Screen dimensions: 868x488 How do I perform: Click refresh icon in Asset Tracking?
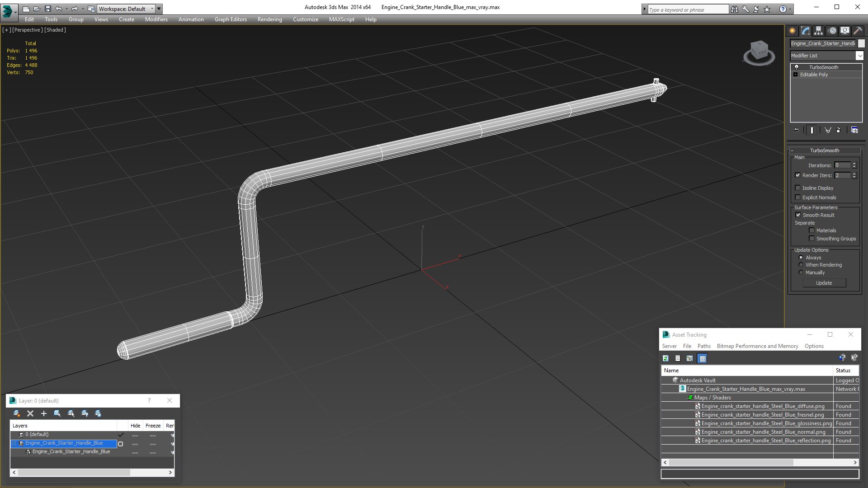coord(665,358)
